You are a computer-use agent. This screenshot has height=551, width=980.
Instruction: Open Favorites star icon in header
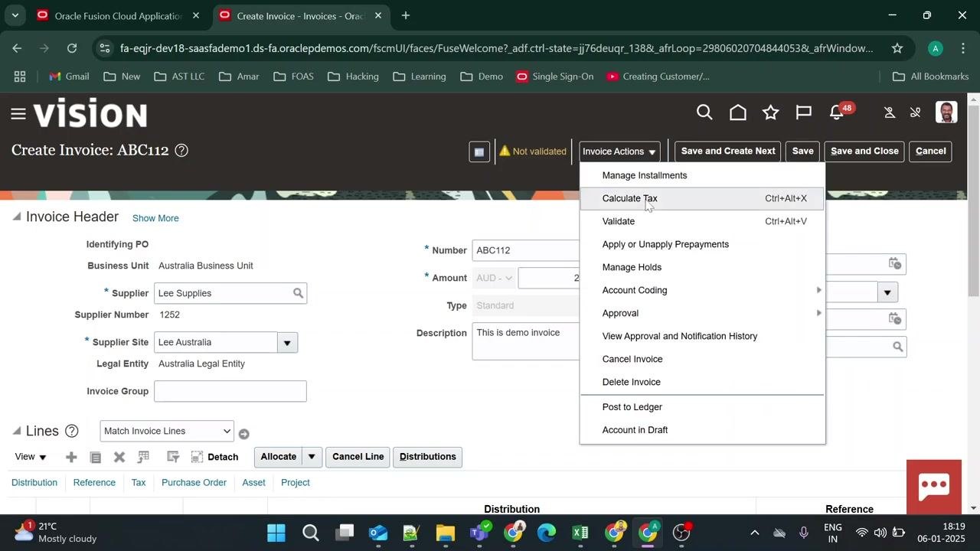(771, 113)
